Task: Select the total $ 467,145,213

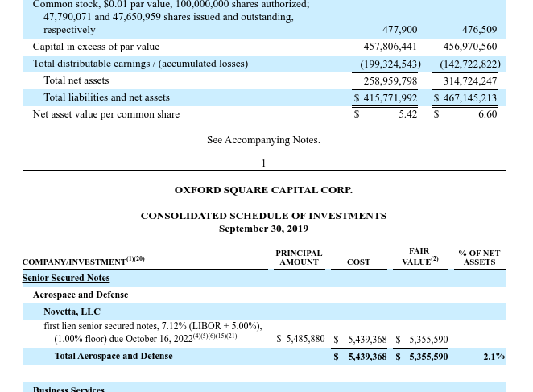Action: [x=465, y=98]
